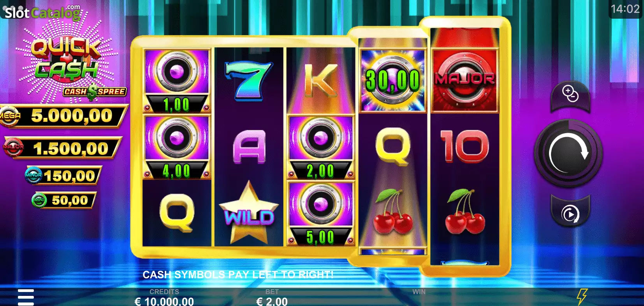This screenshot has height=306, width=644.
Task: Click the speaker symbol worth 4,00
Action: tap(177, 147)
